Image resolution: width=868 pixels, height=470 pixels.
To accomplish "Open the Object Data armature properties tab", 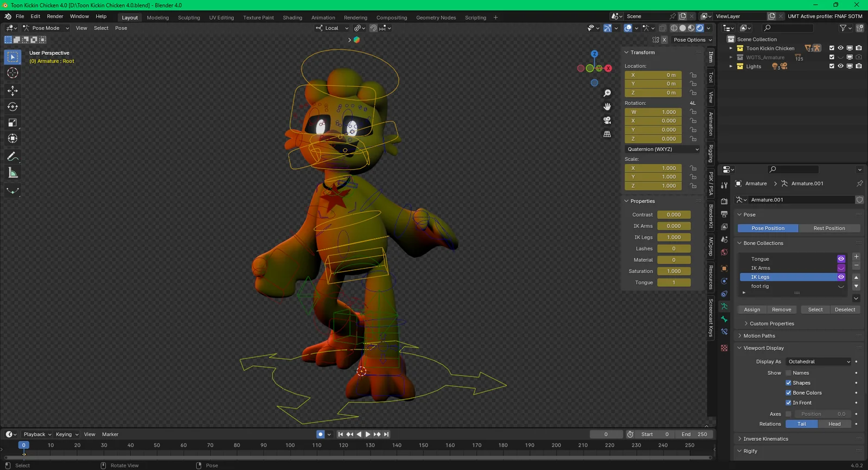I will coord(724,307).
